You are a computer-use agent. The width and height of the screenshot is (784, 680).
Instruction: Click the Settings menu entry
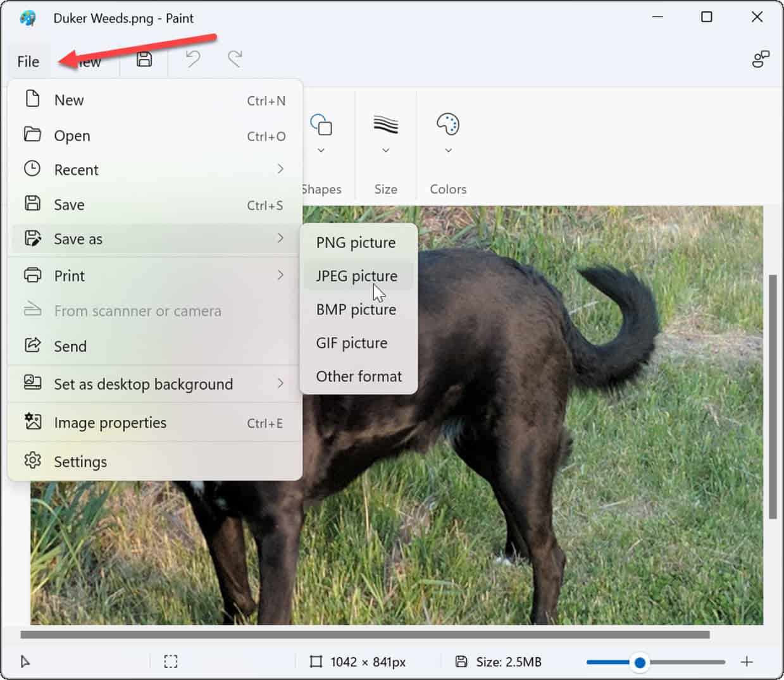[x=80, y=462]
